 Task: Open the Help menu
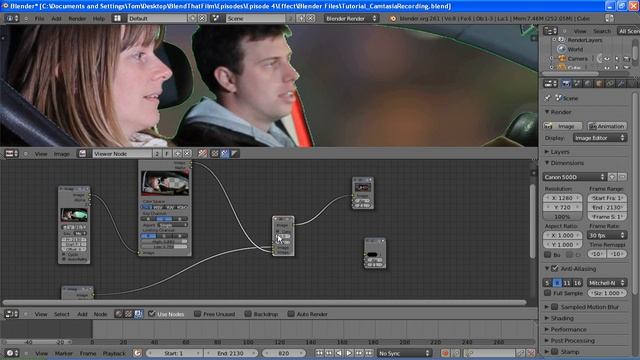[x=99, y=18]
